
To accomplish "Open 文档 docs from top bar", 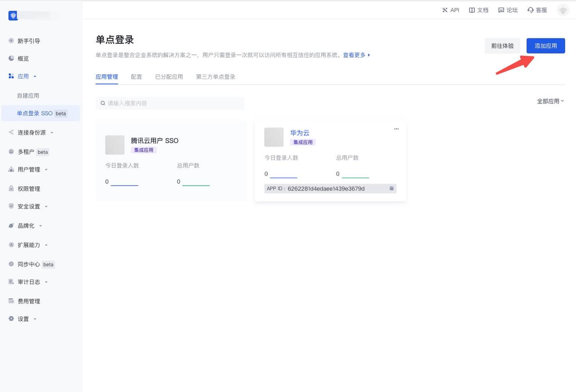I will [478, 10].
